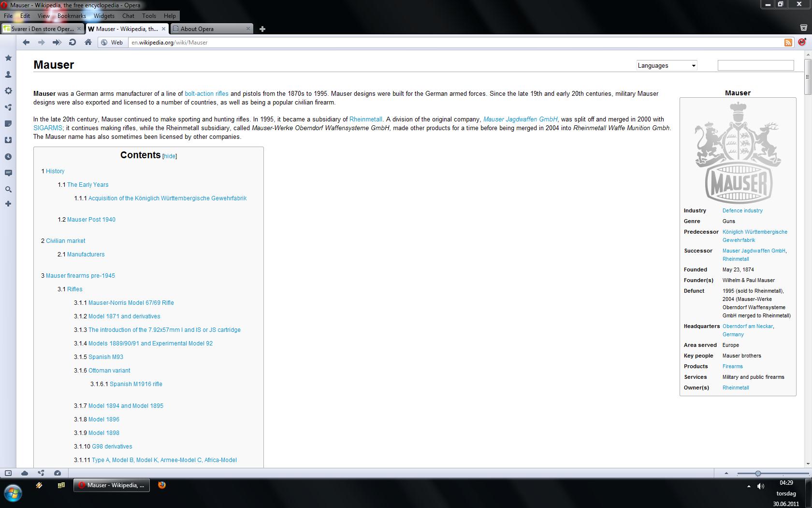Open the Edit menu
This screenshot has height=508, width=812.
[25, 16]
